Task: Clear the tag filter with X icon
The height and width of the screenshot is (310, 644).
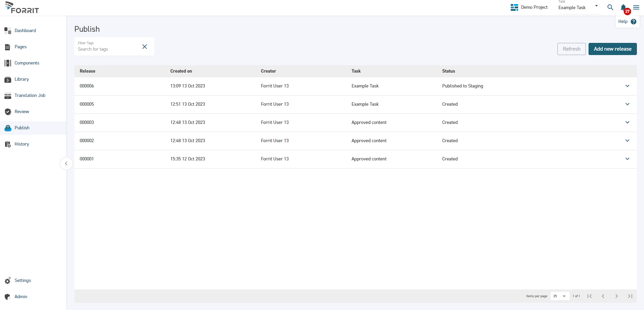Action: point(144,47)
